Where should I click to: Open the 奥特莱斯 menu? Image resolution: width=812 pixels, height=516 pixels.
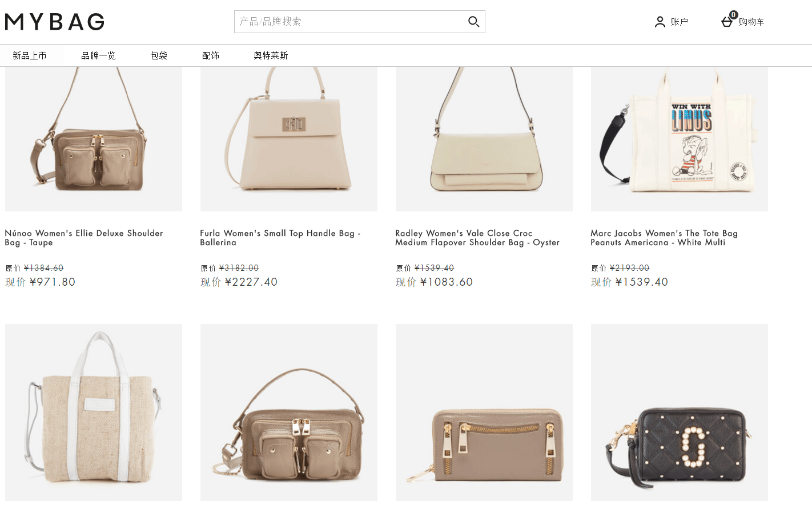coord(271,55)
